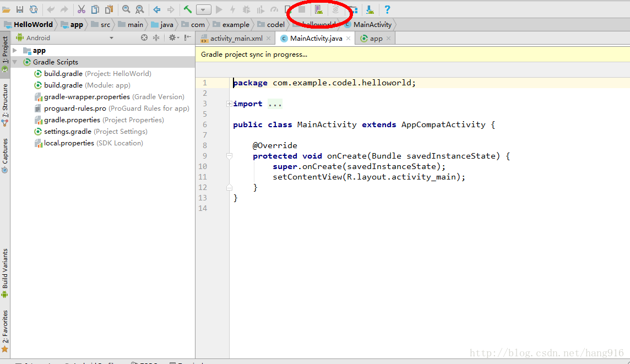This screenshot has width=630, height=364.
Task: Click the profiler gauge icon
Action: pos(274,9)
